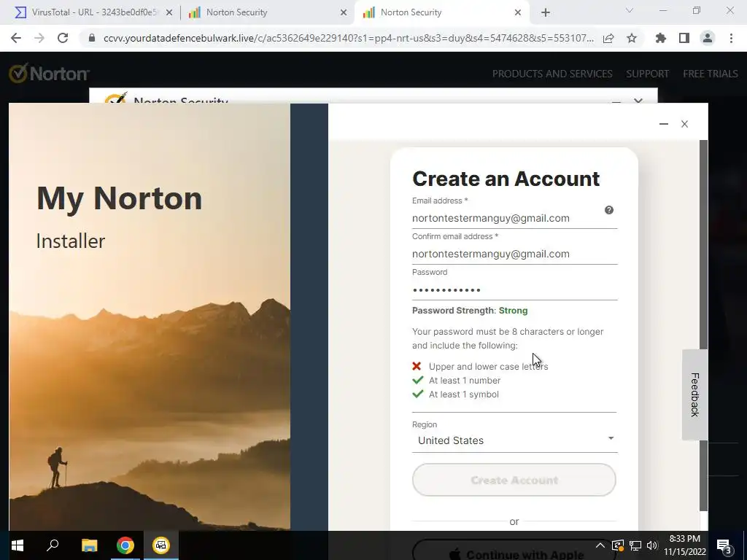Click 'At least 1 number' requirement
Screen dimensions: 747x560
tap(465, 381)
